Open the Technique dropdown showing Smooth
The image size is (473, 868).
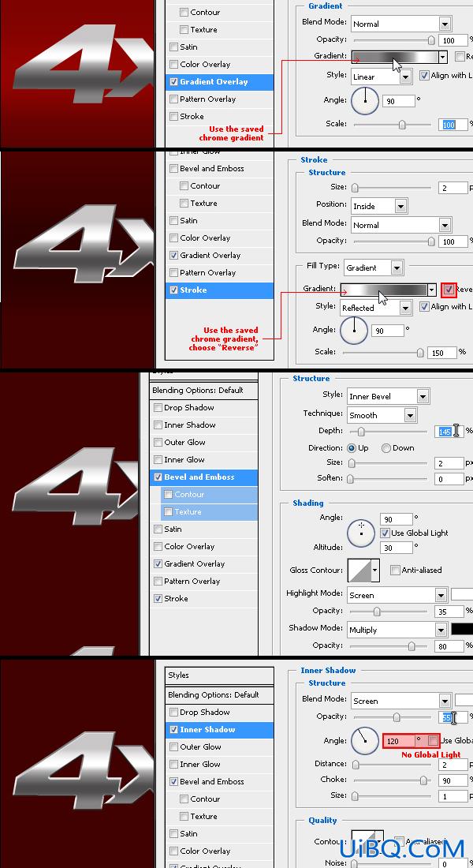[x=382, y=415]
